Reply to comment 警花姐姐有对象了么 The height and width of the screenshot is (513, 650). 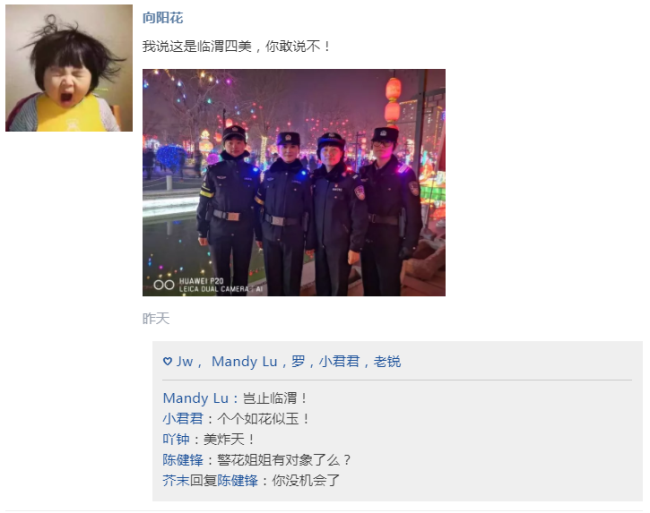[284, 460]
